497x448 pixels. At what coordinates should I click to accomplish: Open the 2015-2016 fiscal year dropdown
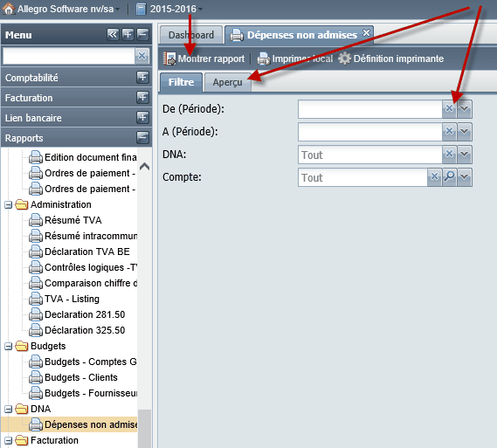(176, 9)
